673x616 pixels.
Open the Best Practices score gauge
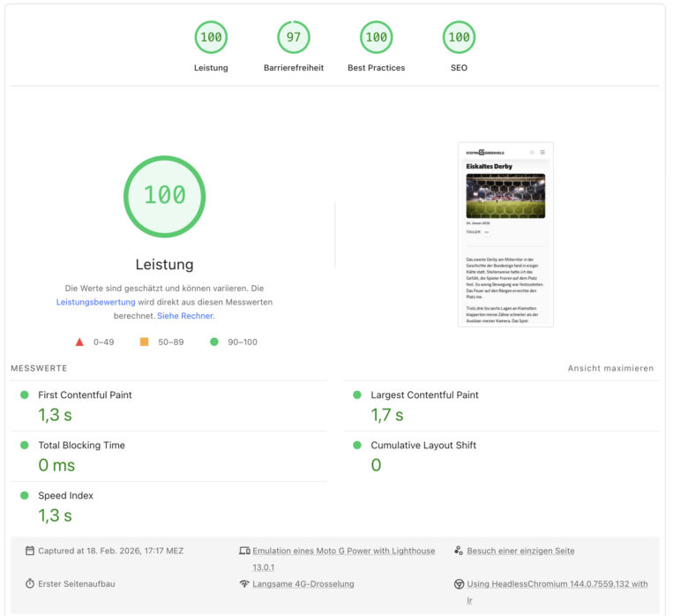click(x=376, y=37)
